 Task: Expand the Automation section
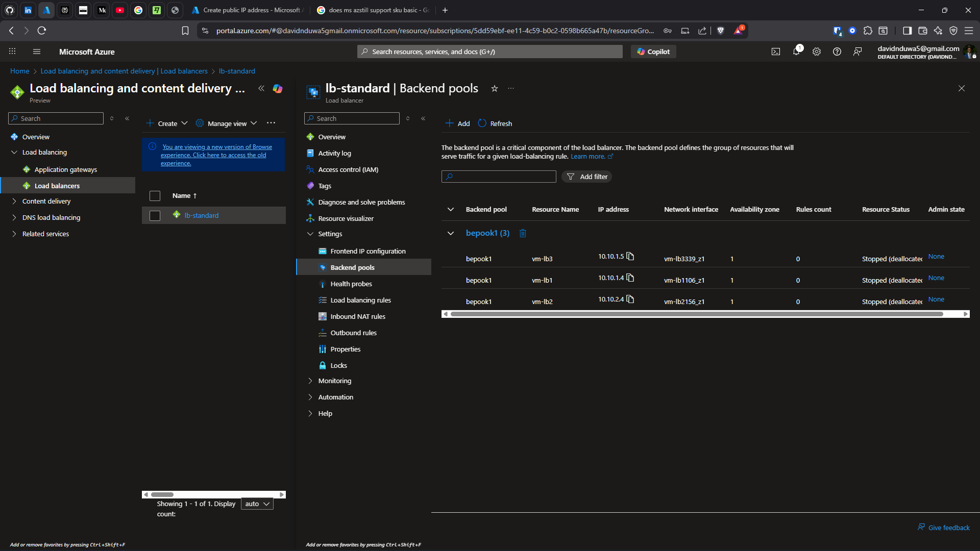coord(310,397)
